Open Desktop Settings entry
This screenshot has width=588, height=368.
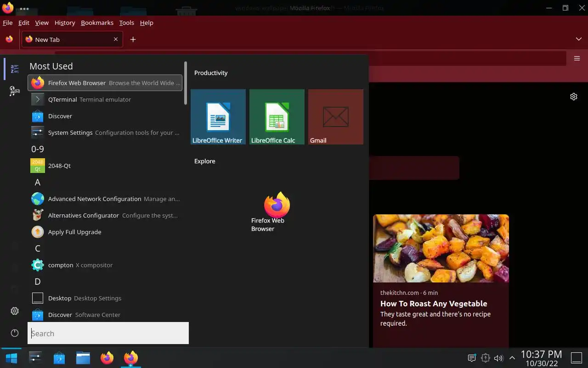pos(105,298)
